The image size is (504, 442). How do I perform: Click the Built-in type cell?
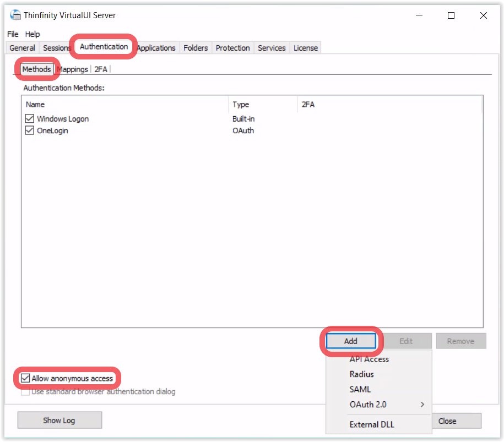[243, 119]
